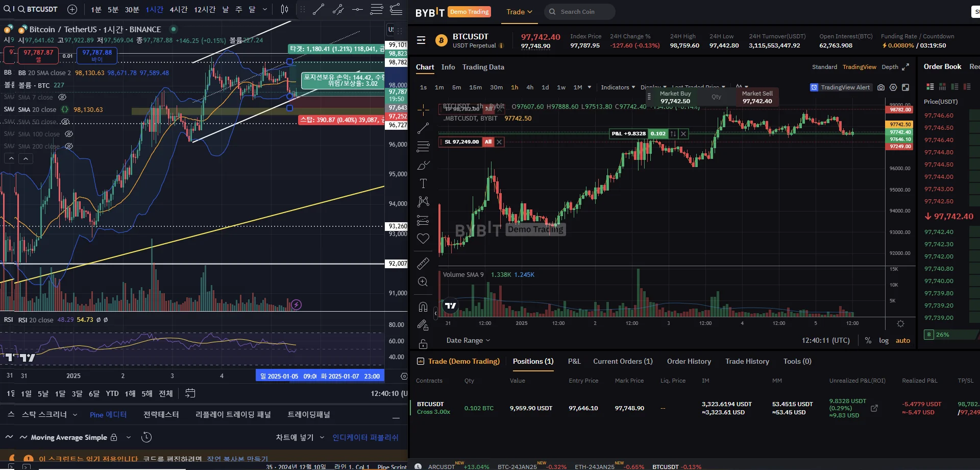Toggle auto scale on the Bybit chart

903,341
